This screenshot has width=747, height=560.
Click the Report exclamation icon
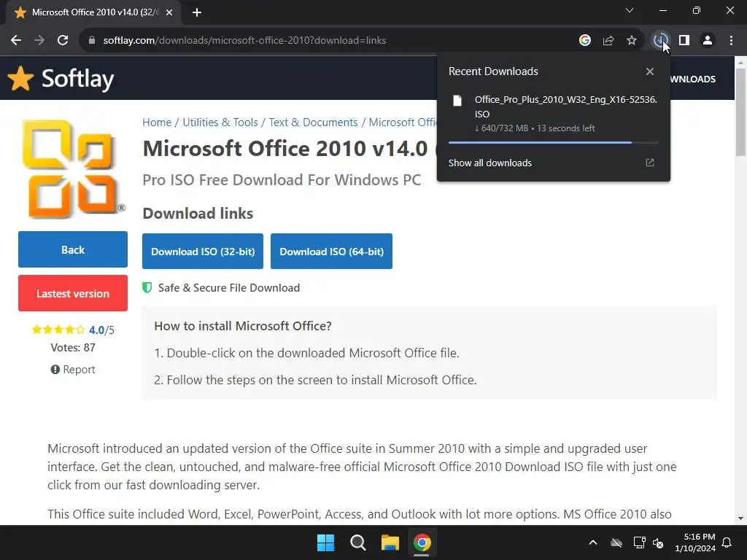[55, 370]
